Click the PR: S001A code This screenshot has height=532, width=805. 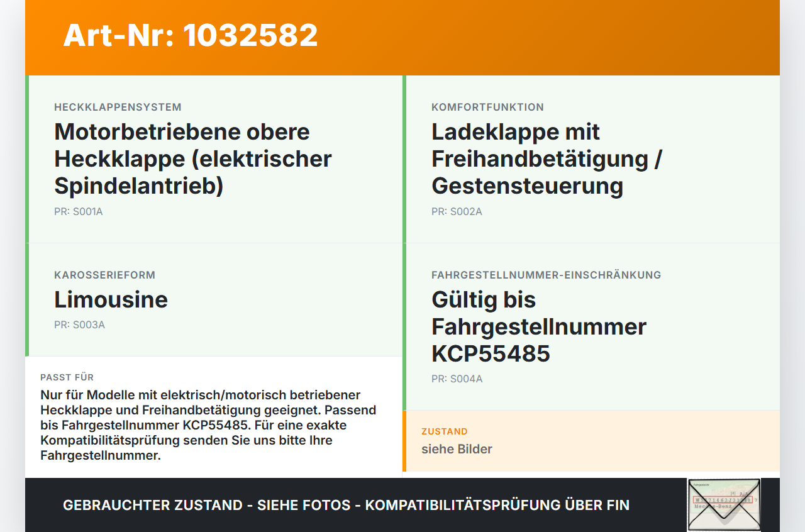click(x=78, y=211)
